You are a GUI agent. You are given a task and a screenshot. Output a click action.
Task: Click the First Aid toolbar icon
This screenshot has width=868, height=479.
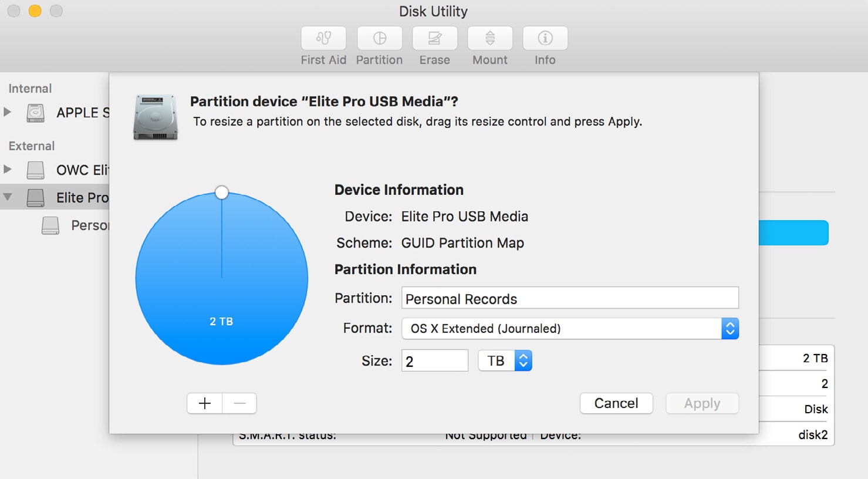pos(323,39)
